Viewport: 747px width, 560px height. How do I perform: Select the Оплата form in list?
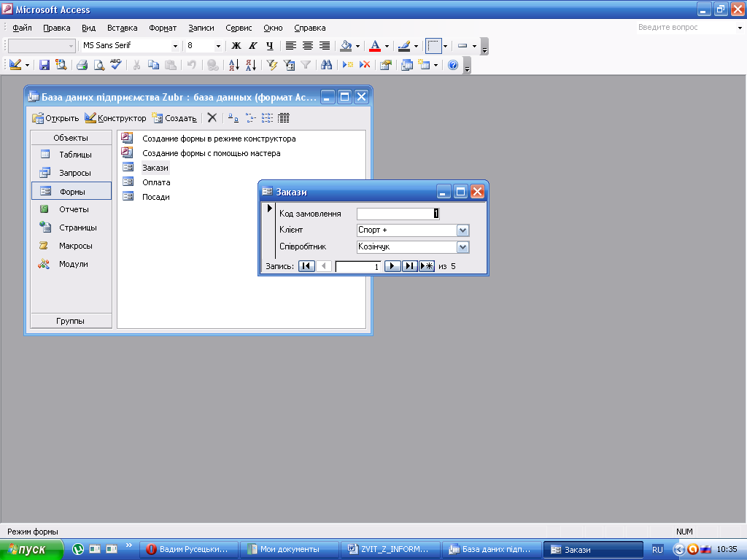(x=156, y=182)
